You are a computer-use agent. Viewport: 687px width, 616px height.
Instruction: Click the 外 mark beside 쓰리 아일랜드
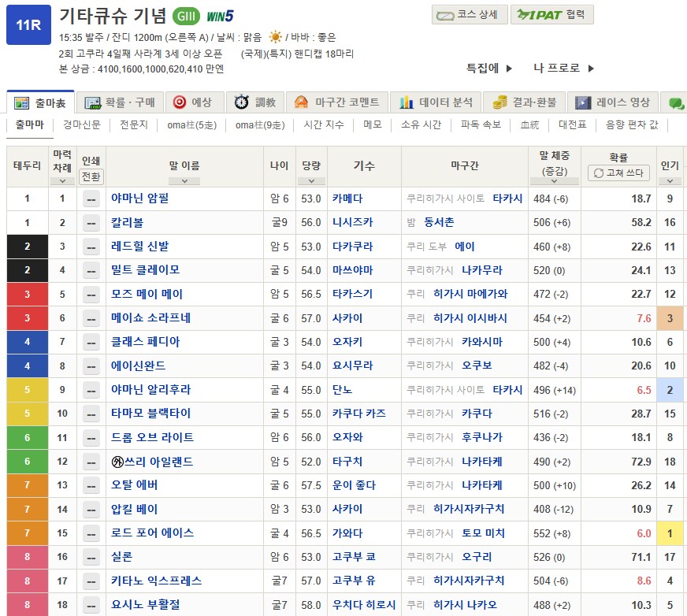[x=117, y=462]
